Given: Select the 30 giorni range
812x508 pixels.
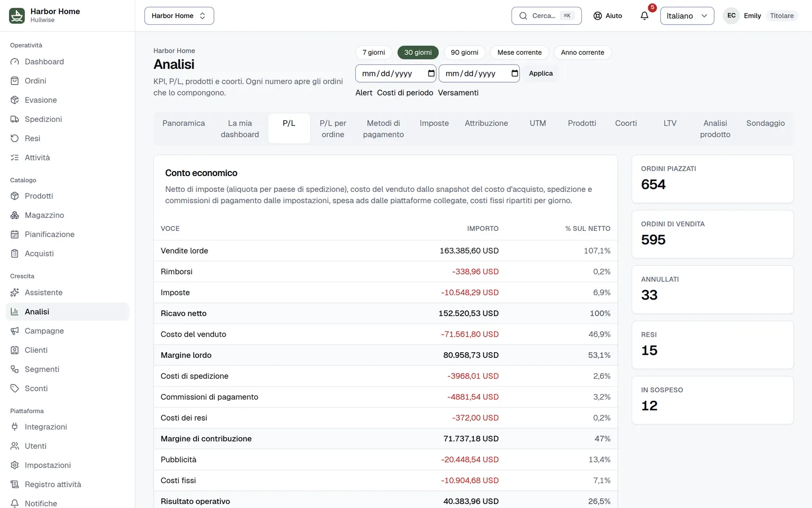Looking at the screenshot, I should pyautogui.click(x=418, y=52).
